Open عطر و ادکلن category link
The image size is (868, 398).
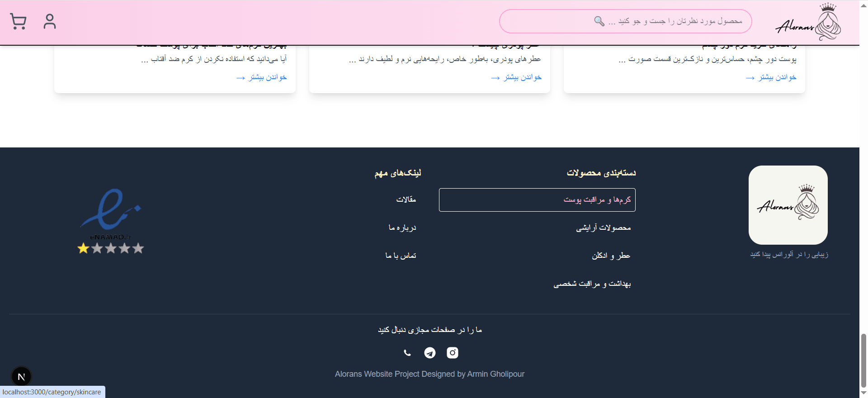click(611, 256)
